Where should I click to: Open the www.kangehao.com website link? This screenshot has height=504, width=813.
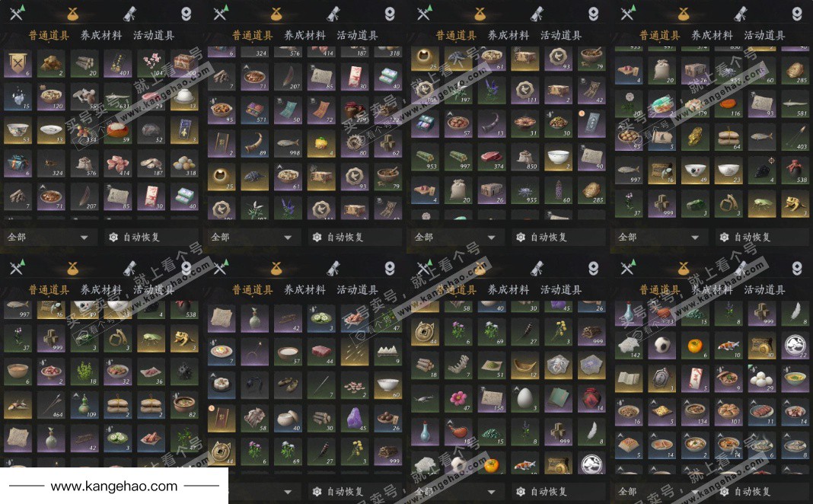tap(114, 486)
